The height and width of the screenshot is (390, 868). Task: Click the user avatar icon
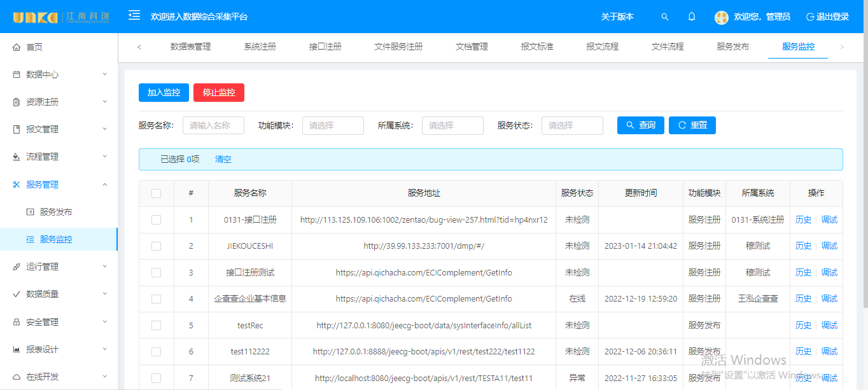pos(721,17)
